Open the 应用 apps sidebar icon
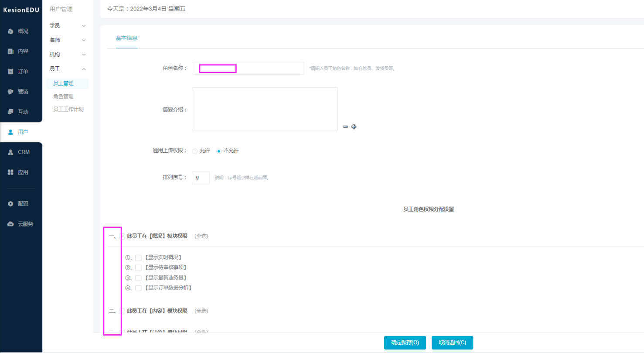The height and width of the screenshot is (353, 644). (10, 172)
